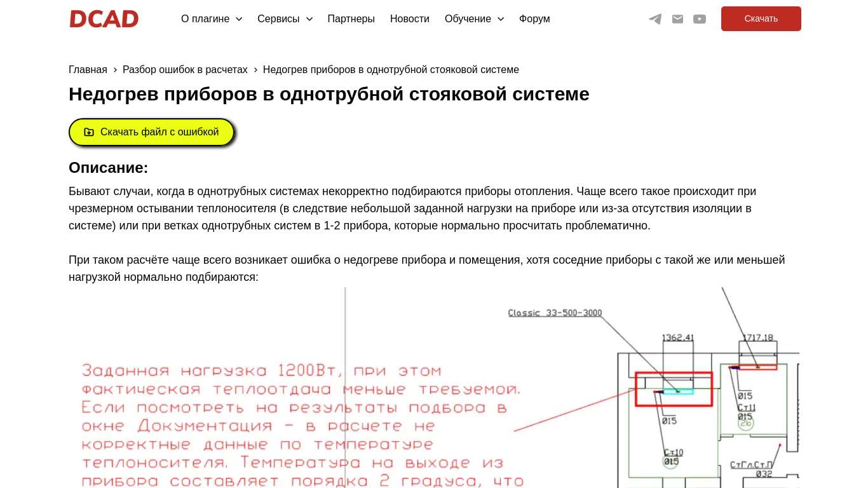Click the DCAD logo
The height and width of the screenshot is (488, 868).
(x=104, y=19)
